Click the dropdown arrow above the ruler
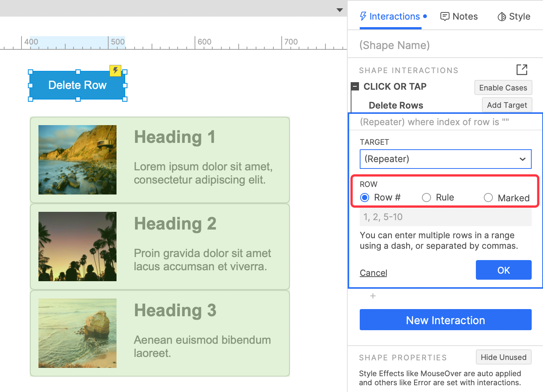This screenshot has height=392, width=543. pos(340,10)
